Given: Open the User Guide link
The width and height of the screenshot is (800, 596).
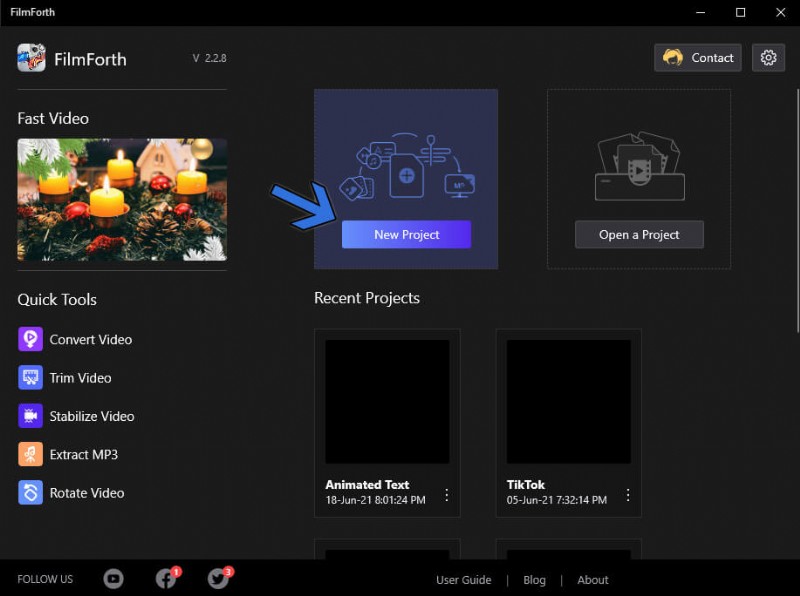Looking at the screenshot, I should (x=463, y=580).
